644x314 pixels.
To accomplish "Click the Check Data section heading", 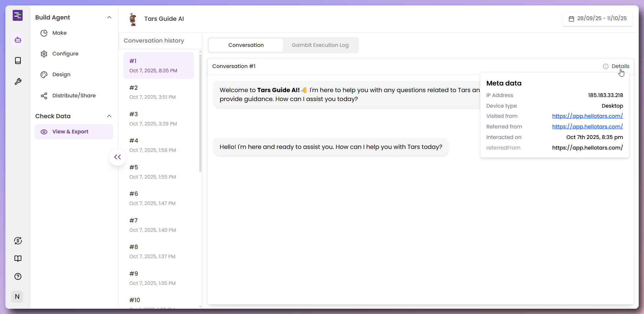I will pos(53,116).
